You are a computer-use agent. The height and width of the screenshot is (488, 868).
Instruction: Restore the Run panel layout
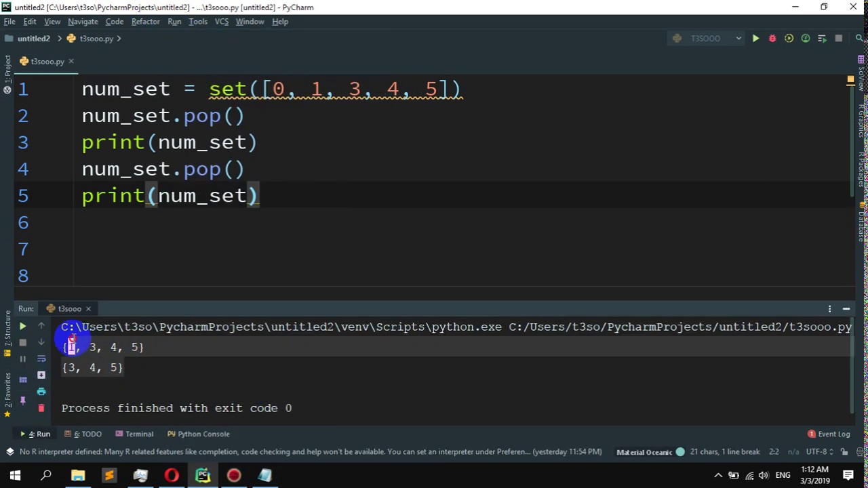22,380
